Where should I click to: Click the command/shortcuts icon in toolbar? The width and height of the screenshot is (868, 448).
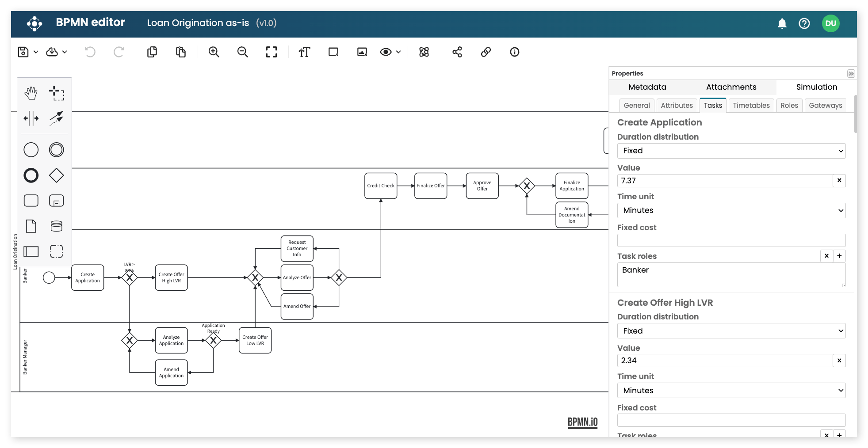point(424,52)
